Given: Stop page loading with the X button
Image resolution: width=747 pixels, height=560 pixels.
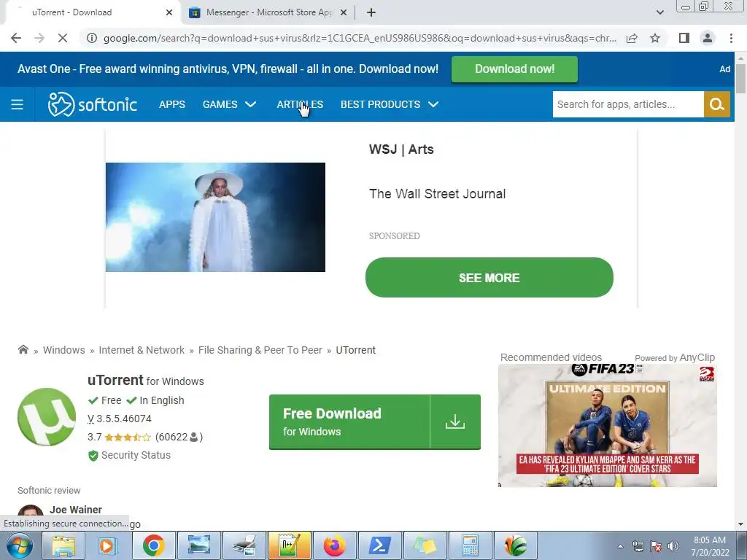Looking at the screenshot, I should [63, 38].
